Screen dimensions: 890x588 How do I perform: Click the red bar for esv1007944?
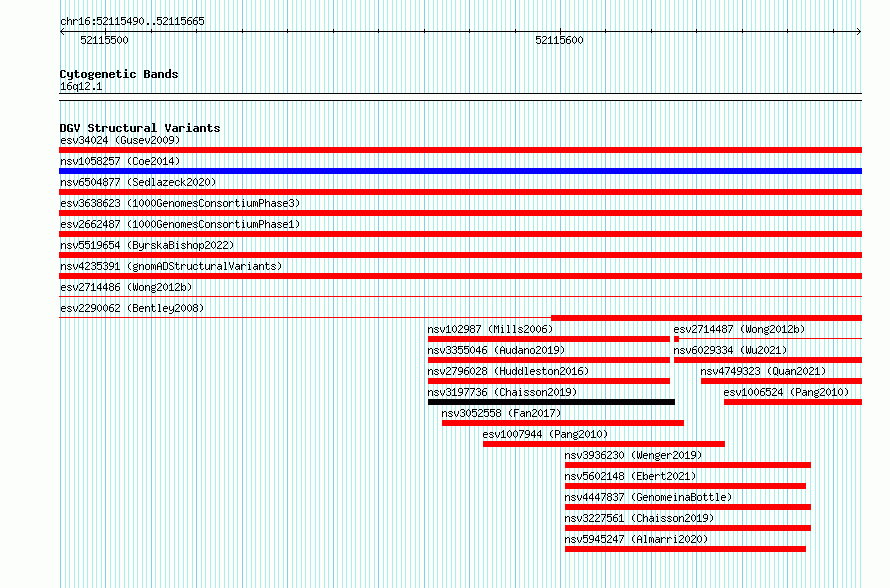[604, 444]
